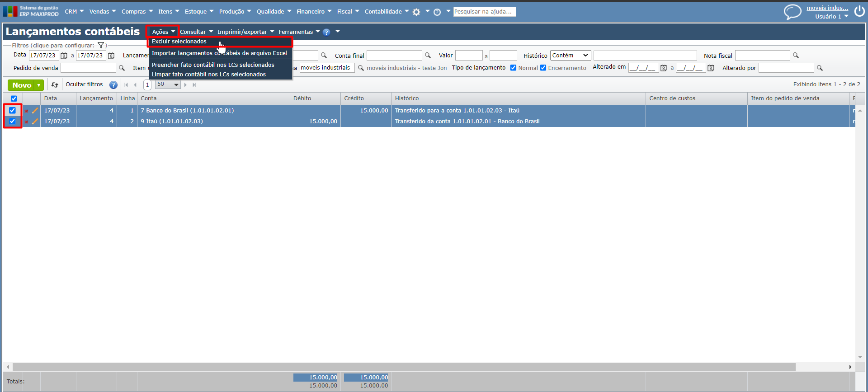
Task: Open the settings gear icon
Action: (416, 12)
